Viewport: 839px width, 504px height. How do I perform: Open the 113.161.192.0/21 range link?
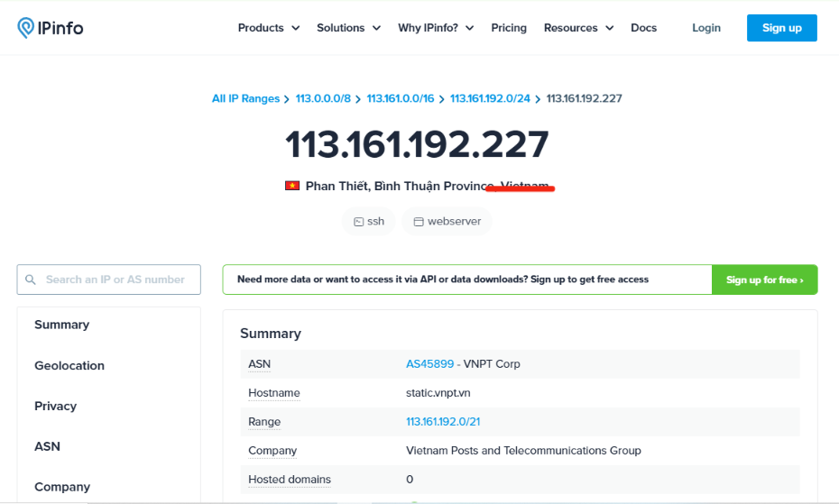click(443, 422)
